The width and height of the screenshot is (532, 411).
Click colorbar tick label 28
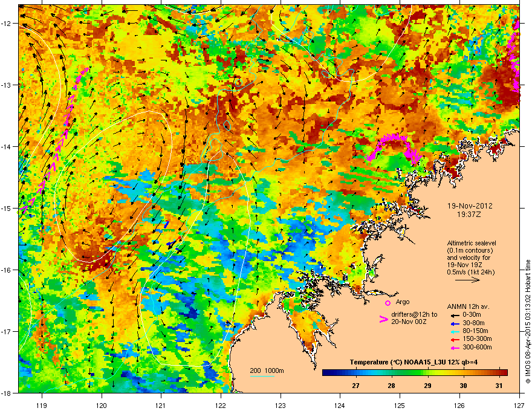(392, 386)
